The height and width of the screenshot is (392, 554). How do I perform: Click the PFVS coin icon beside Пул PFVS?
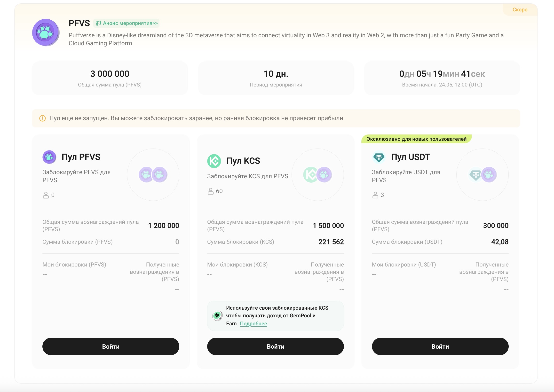49,157
